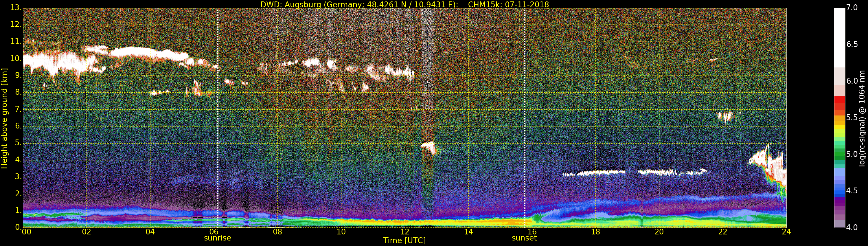The height and width of the screenshot is (246, 868).
Task: Click time-axis tick label '06'
Action: coord(214,232)
